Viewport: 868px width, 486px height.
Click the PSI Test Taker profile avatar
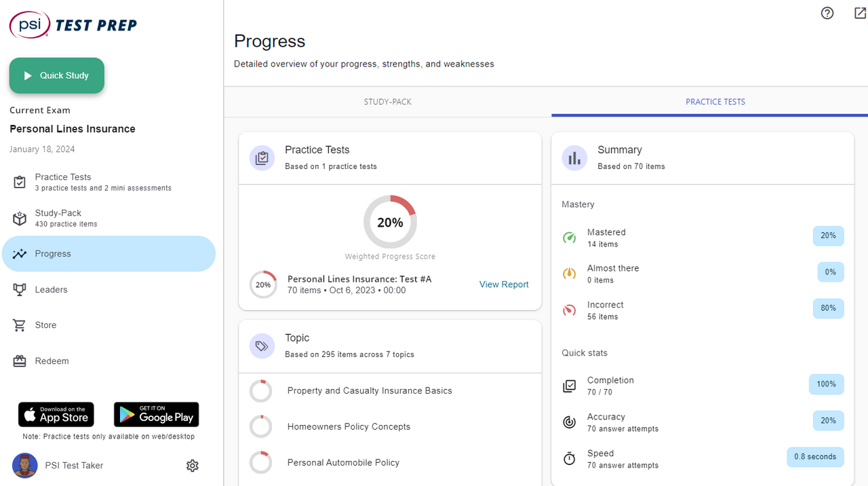(x=25, y=466)
